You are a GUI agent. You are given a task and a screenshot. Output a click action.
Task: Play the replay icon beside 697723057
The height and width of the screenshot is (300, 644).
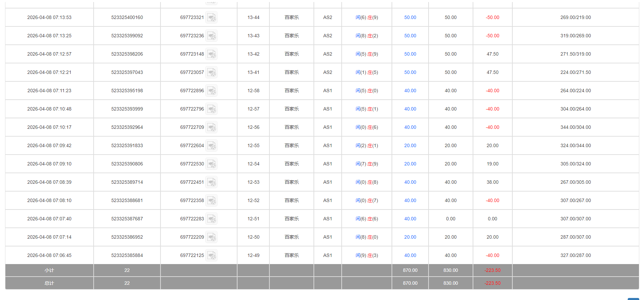coord(211,73)
